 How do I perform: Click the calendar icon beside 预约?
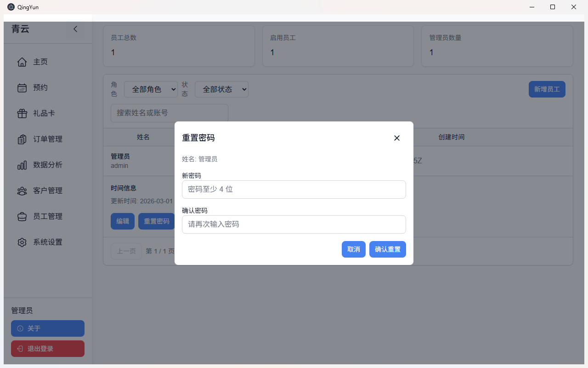[22, 87]
